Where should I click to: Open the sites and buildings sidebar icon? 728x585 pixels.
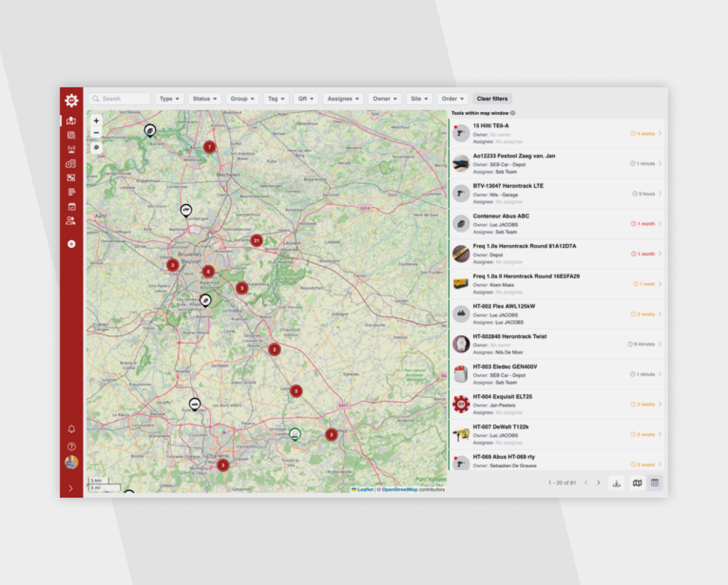(x=71, y=164)
